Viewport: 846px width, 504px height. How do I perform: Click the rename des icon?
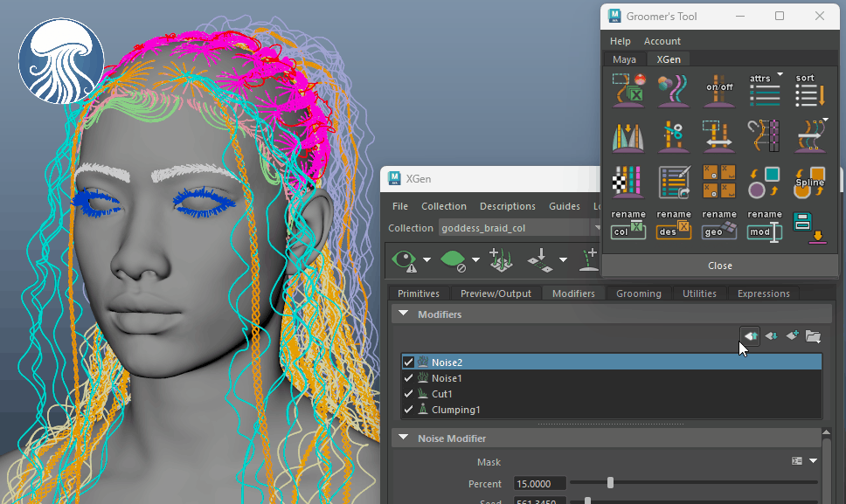pos(673,225)
